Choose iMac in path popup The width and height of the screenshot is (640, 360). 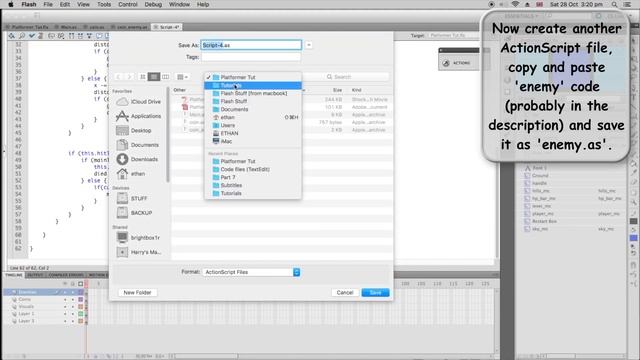pyautogui.click(x=253, y=141)
